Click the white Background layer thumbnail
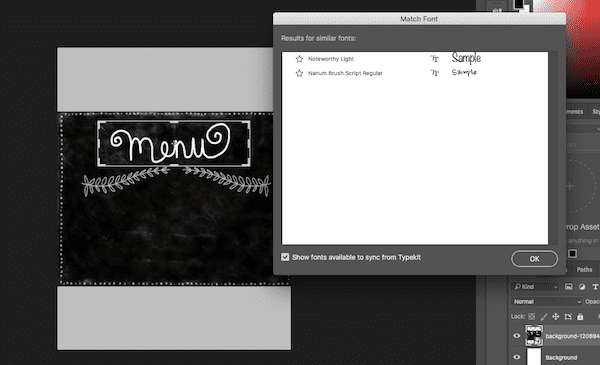This screenshot has width=600, height=365. point(534,357)
